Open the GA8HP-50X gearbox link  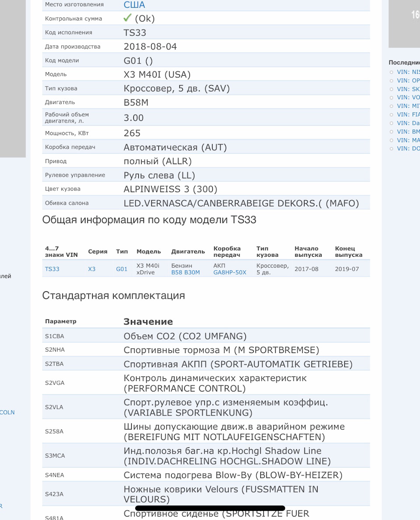(230, 272)
